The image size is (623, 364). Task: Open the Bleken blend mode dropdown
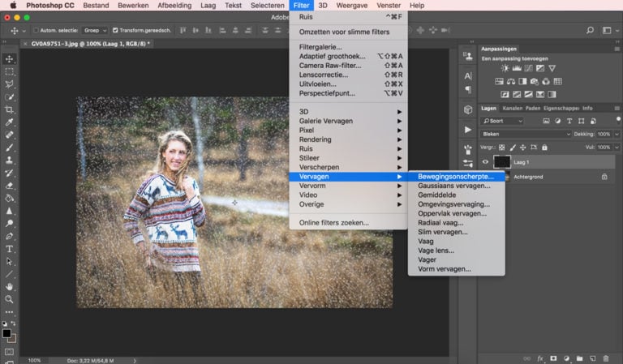(526, 134)
